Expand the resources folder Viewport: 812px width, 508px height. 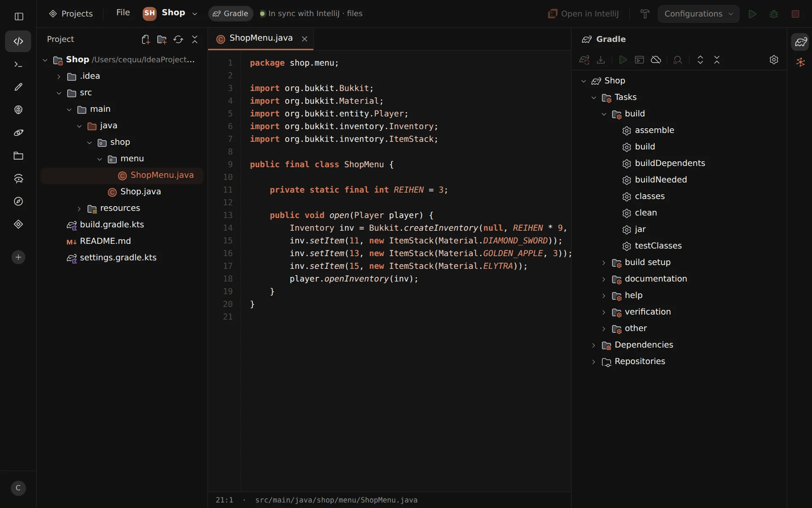pos(79,209)
